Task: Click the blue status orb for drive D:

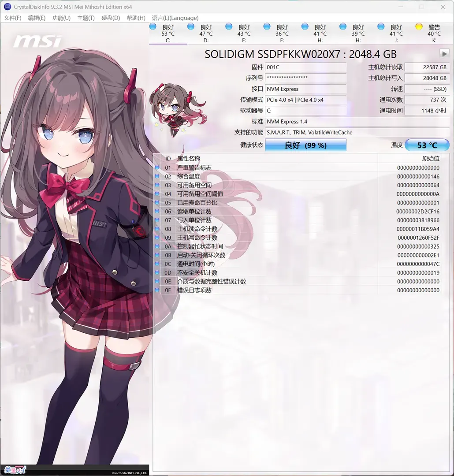Action: [x=191, y=27]
